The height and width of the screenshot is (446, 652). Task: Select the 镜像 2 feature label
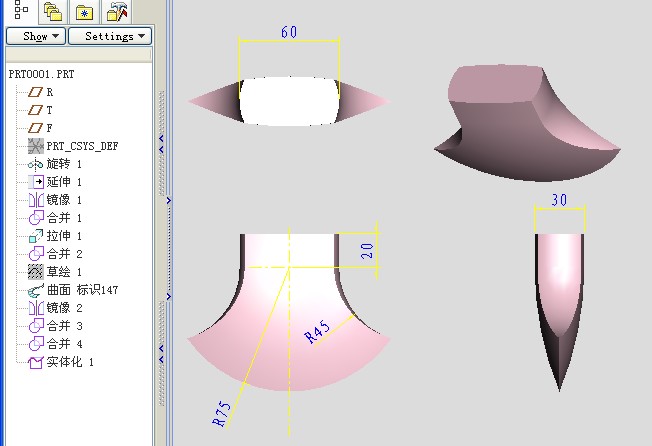coord(64,308)
